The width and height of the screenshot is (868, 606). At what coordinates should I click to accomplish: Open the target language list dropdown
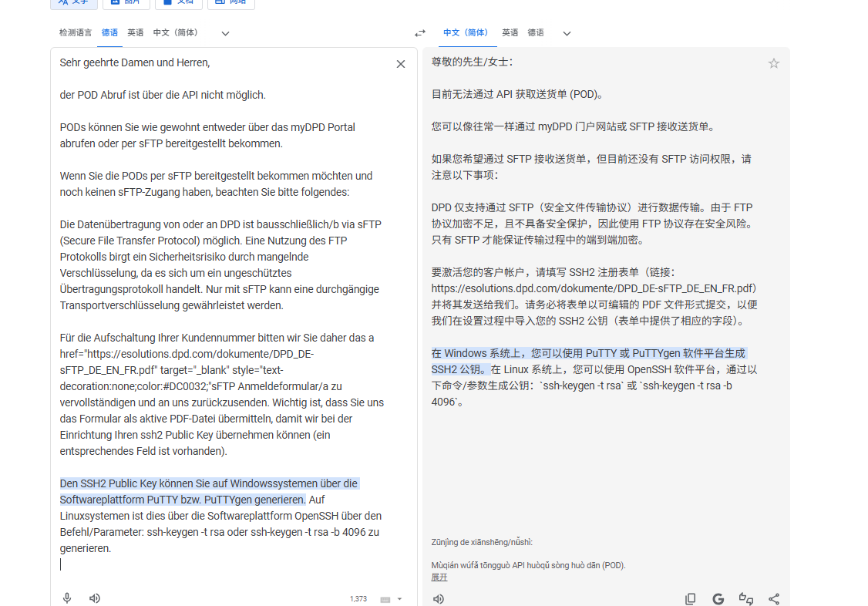(x=567, y=33)
